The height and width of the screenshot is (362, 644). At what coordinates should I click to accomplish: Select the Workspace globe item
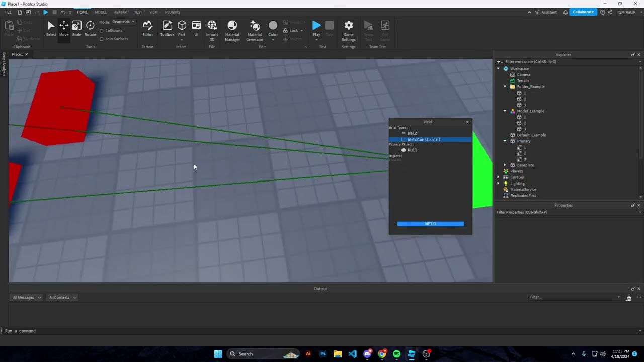coord(519,69)
